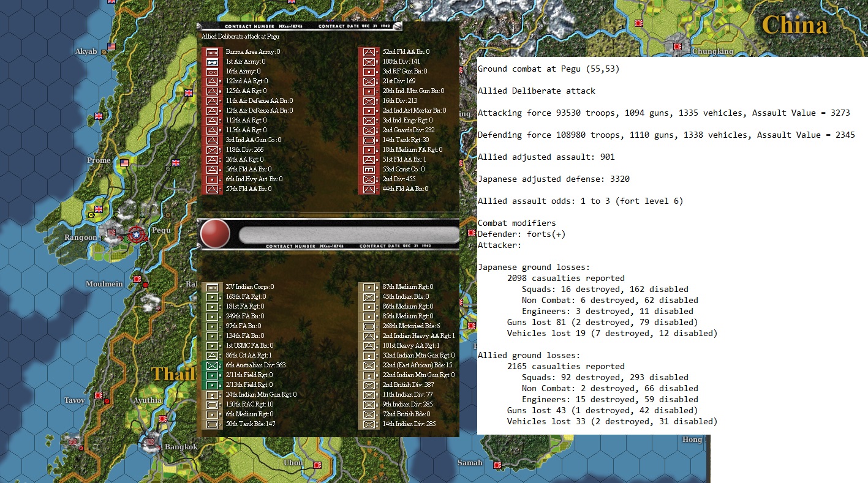
Task: Select the Rangoon city label on the map
Action: coord(81,238)
